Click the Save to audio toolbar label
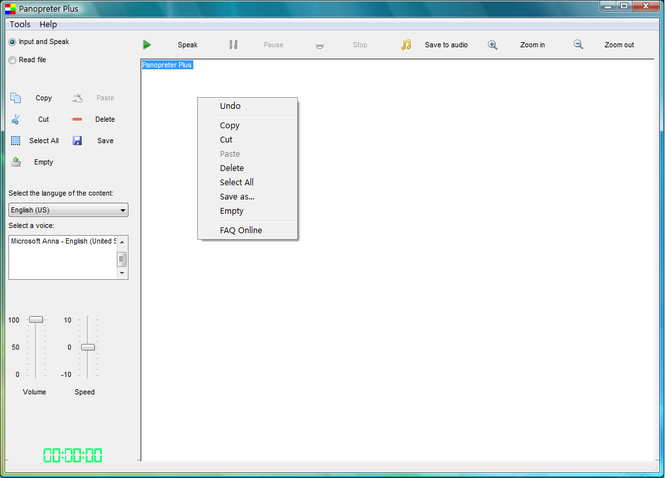This screenshot has height=478, width=665. (446, 45)
